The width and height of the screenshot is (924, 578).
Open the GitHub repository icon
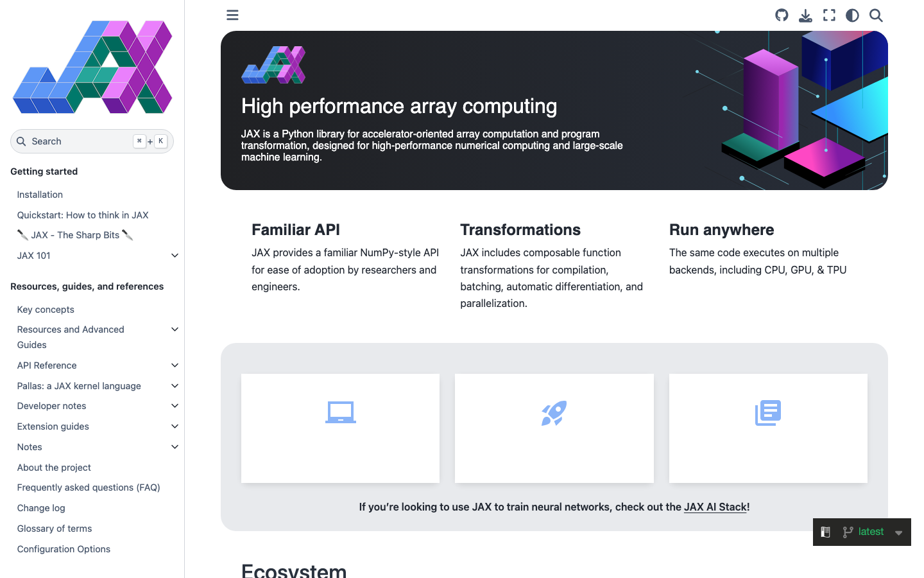(782, 15)
